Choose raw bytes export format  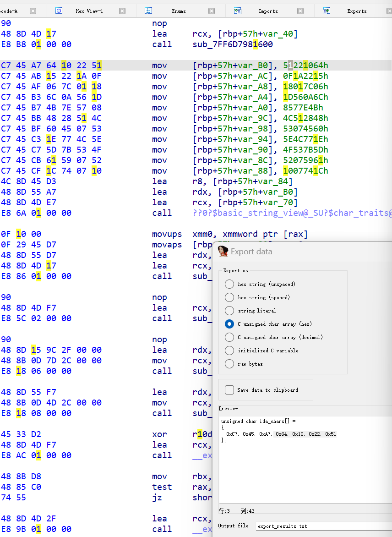229,364
